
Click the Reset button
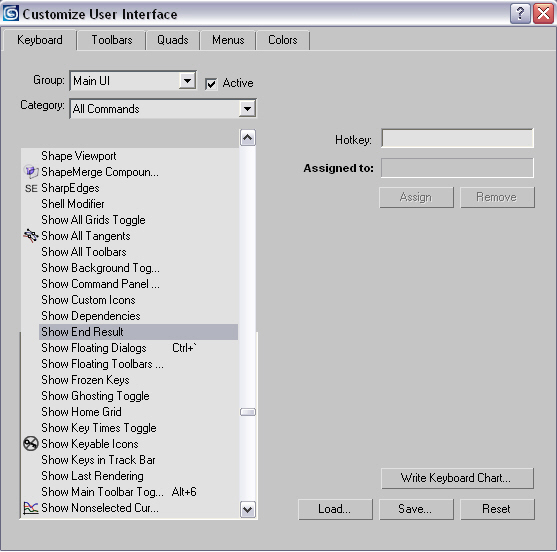497,509
